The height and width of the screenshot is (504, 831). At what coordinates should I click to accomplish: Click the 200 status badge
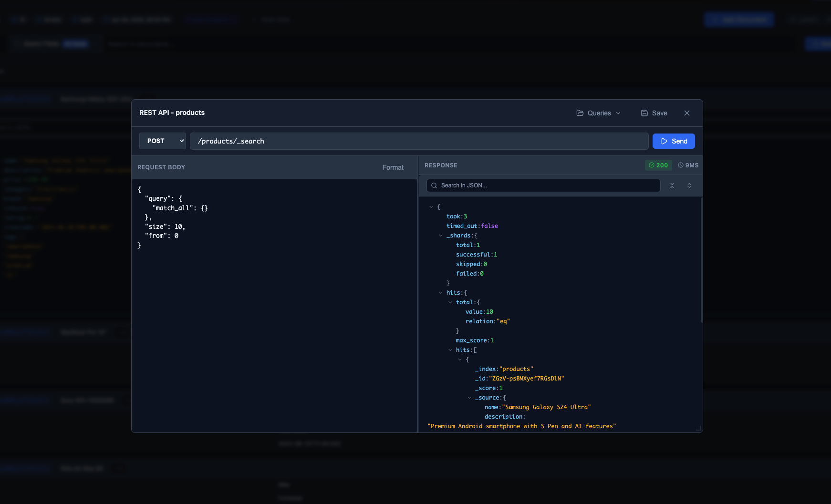[658, 165]
